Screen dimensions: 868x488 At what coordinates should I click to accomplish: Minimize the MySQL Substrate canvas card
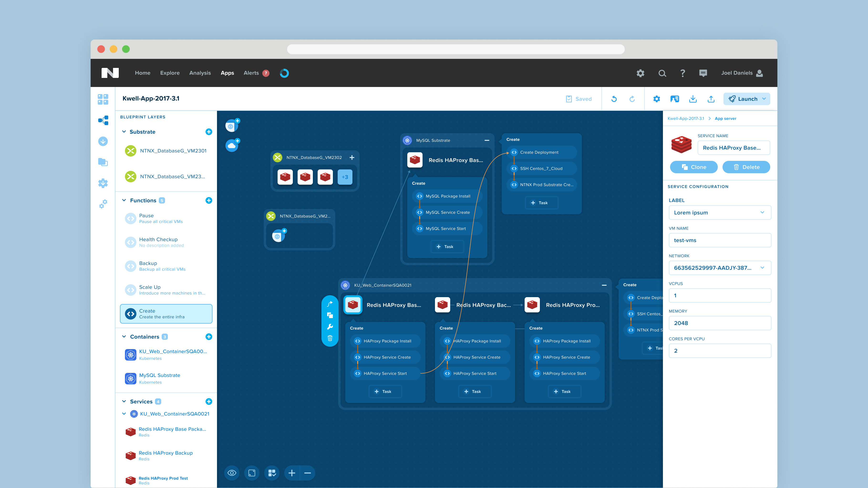tap(487, 140)
